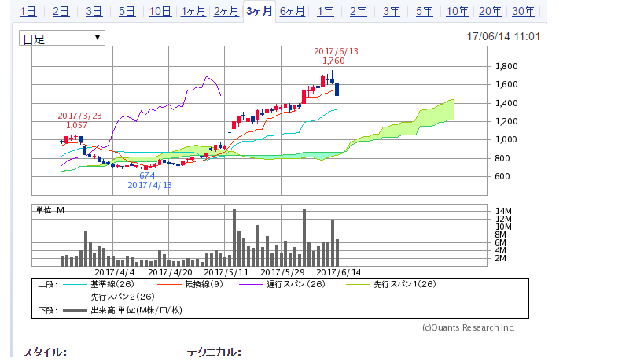Click the timestamp 17/06/14 11:01

[x=503, y=36]
